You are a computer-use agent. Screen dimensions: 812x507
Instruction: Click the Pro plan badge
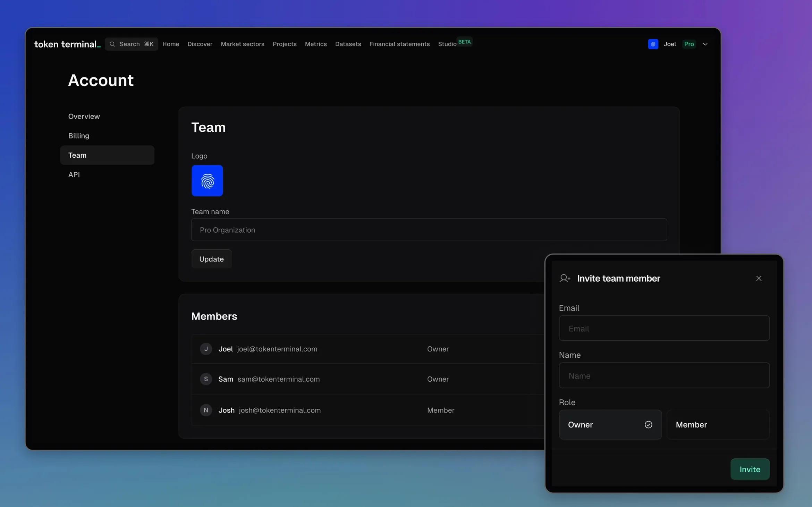[689, 44]
